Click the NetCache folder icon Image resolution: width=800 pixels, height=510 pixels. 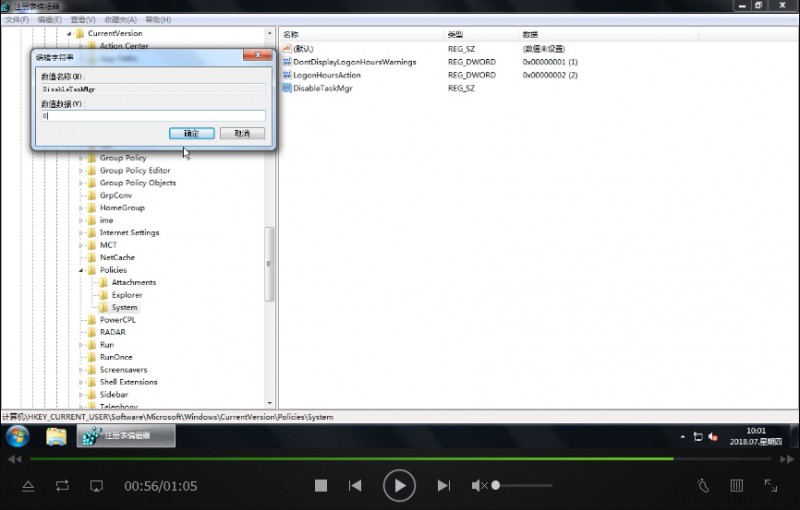(92, 258)
